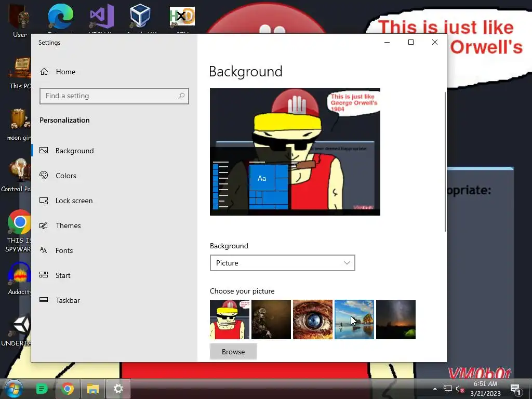
Task: Click the Settings gear on the taskbar
Action: pos(118,389)
